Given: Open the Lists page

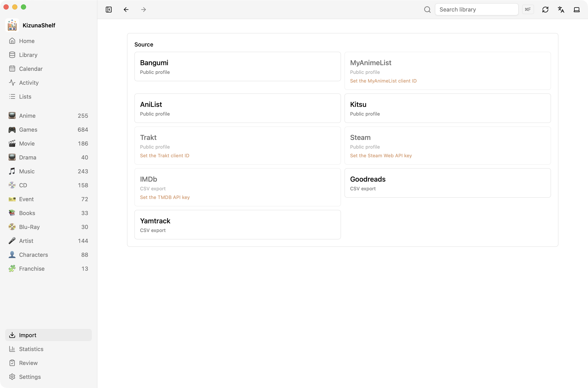Looking at the screenshot, I should point(48,96).
